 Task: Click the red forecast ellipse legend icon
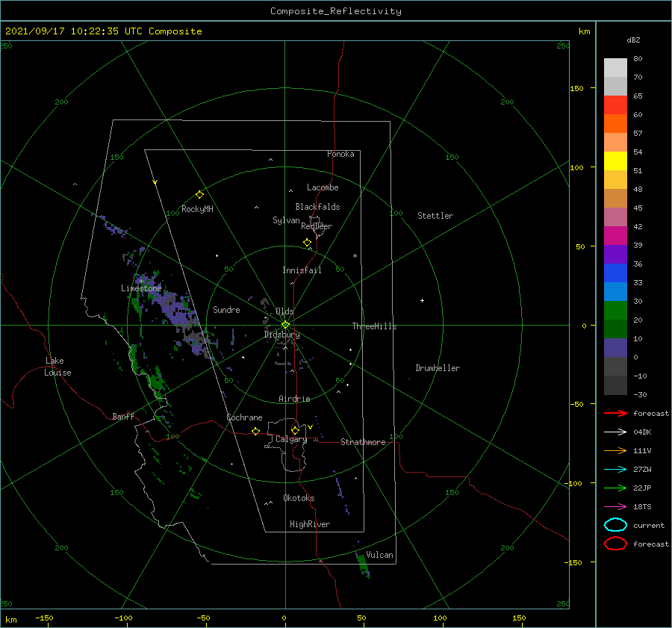[x=615, y=544]
